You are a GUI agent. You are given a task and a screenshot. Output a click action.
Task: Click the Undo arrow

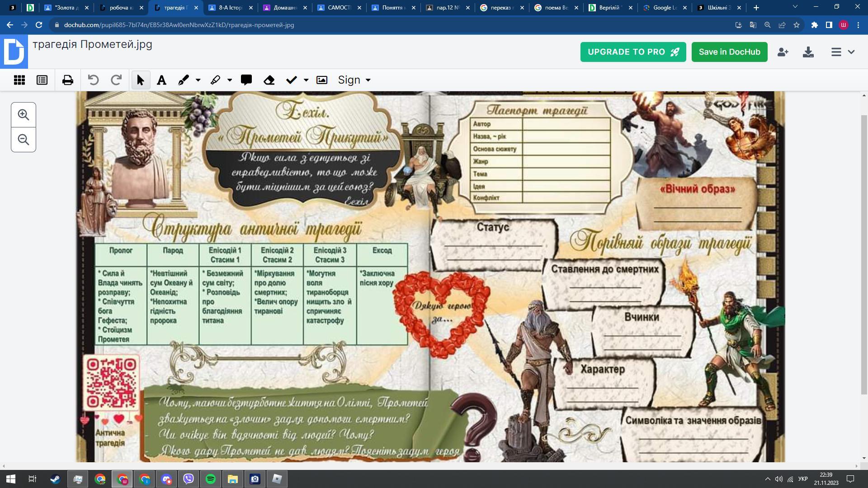coord(93,80)
